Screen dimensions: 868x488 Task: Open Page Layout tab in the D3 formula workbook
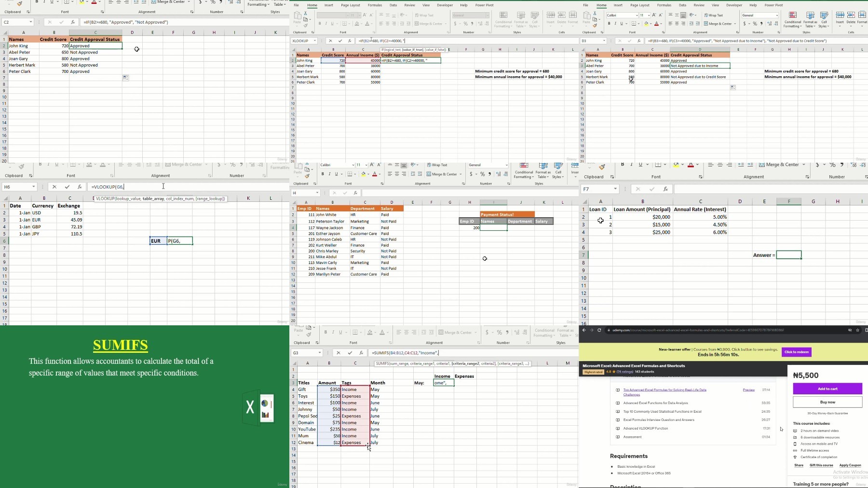[640, 5]
